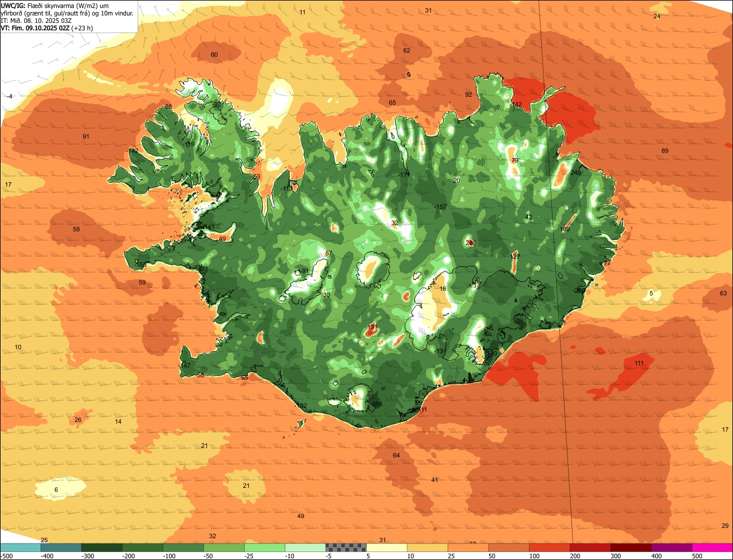Click the legend swatch between 200 and 300

(589, 547)
